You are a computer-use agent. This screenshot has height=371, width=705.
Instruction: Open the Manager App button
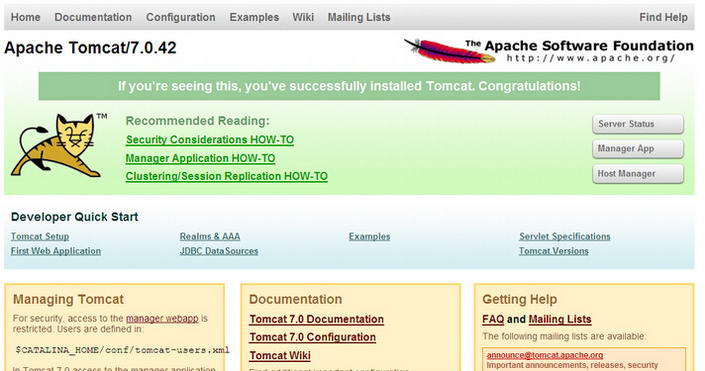[638, 149]
